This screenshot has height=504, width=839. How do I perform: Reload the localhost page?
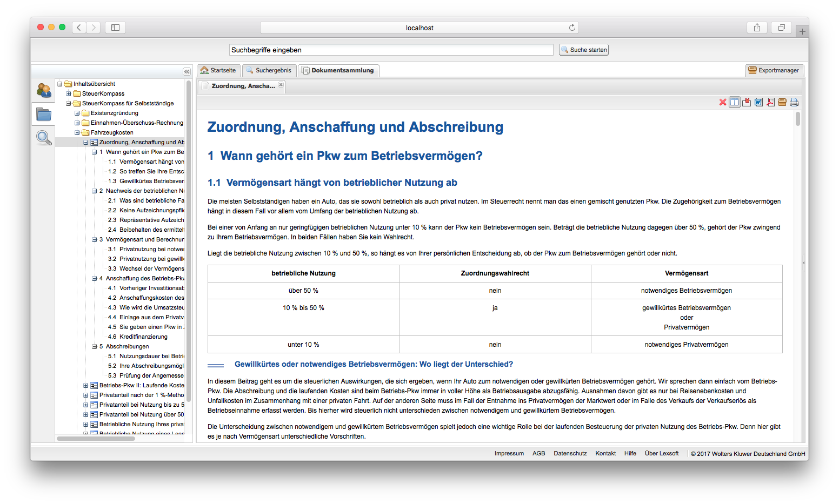coord(572,27)
